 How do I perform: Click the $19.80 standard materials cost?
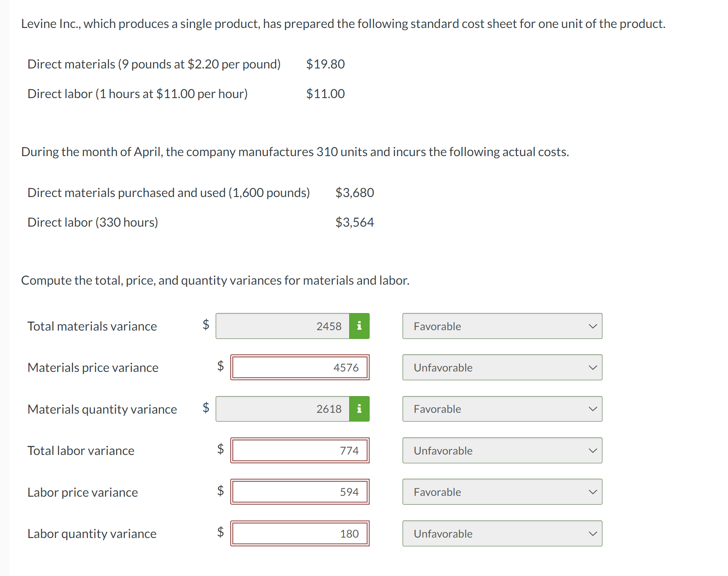tap(325, 64)
